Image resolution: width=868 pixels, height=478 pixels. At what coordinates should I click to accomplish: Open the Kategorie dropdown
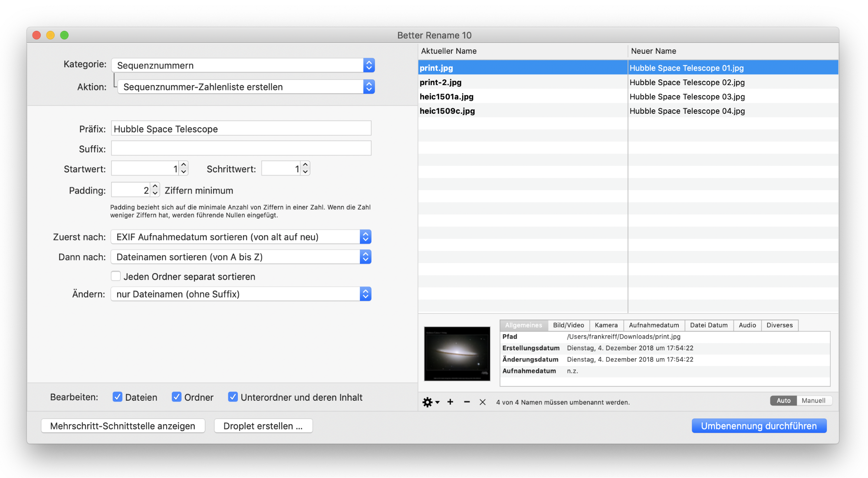click(x=243, y=66)
